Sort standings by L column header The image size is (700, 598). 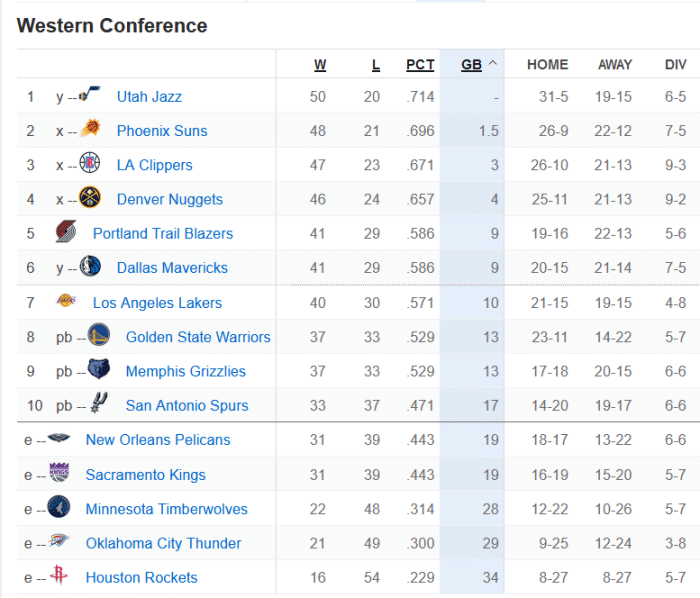click(376, 65)
